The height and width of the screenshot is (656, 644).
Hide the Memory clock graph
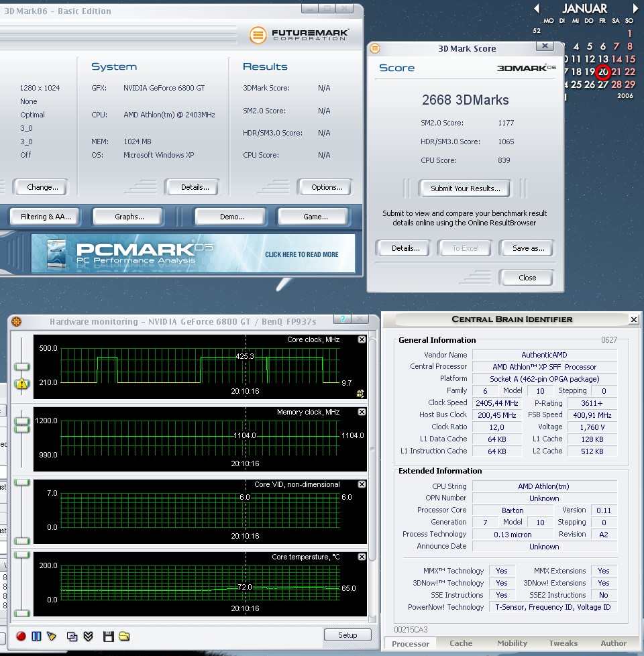point(362,412)
